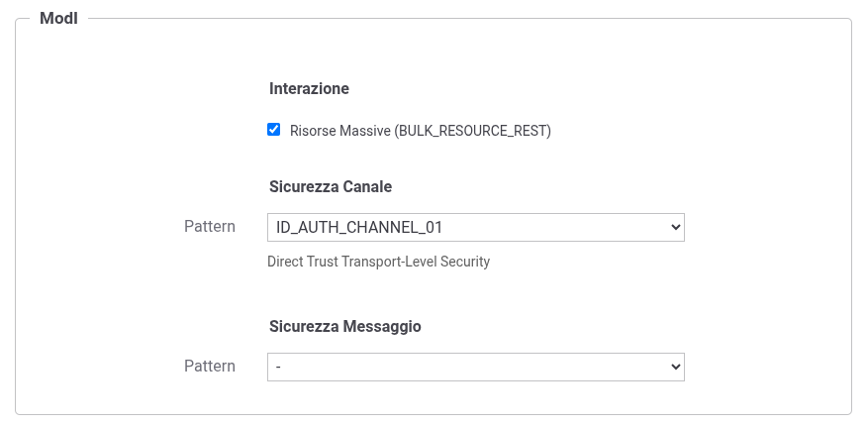868x427 pixels.
Task: Click the Direct Trust Transport-Level Security description
Action: pos(378,263)
